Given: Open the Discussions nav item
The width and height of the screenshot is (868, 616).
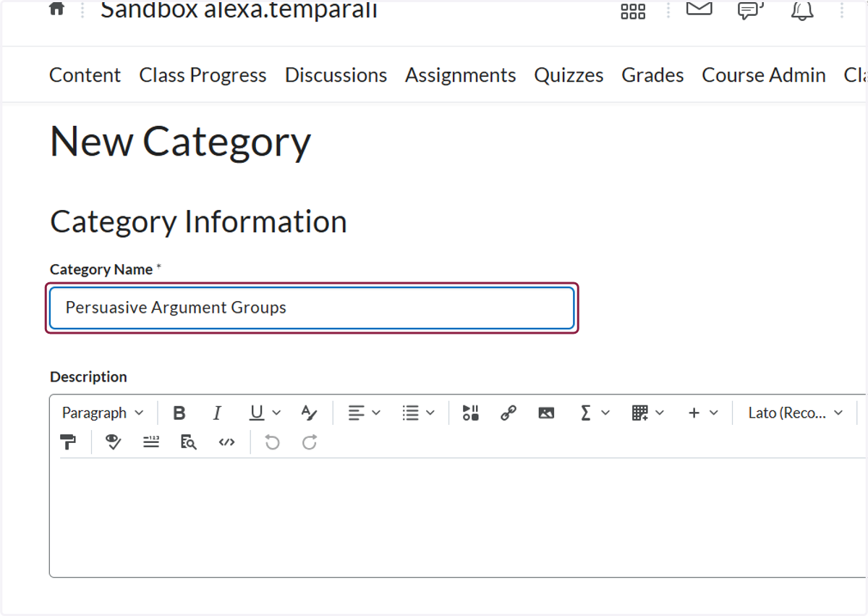Looking at the screenshot, I should (x=336, y=75).
